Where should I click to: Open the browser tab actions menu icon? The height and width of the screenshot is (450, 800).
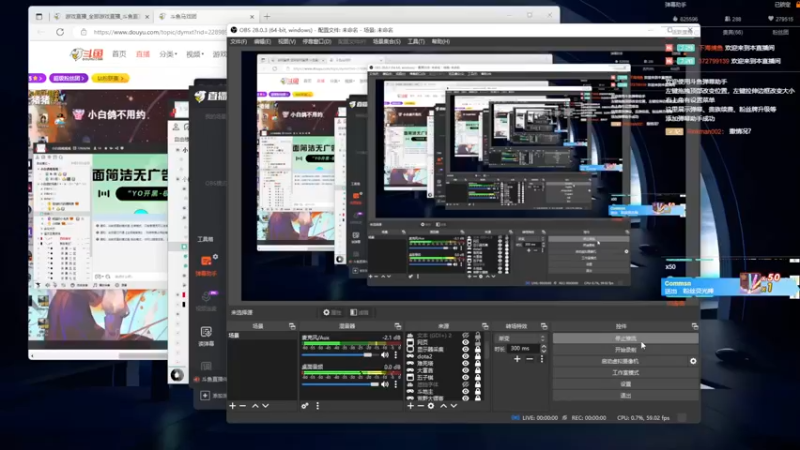click(x=39, y=16)
